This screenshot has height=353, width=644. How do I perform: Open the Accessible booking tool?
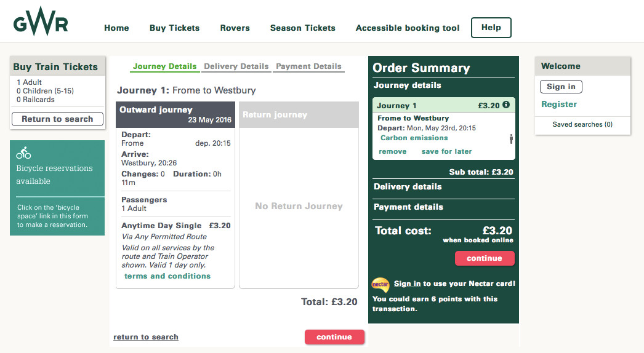click(408, 28)
